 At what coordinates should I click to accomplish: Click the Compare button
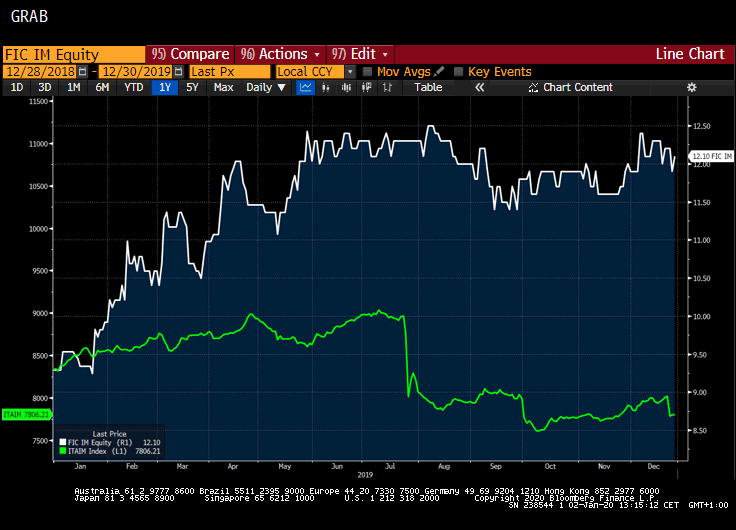(190, 54)
